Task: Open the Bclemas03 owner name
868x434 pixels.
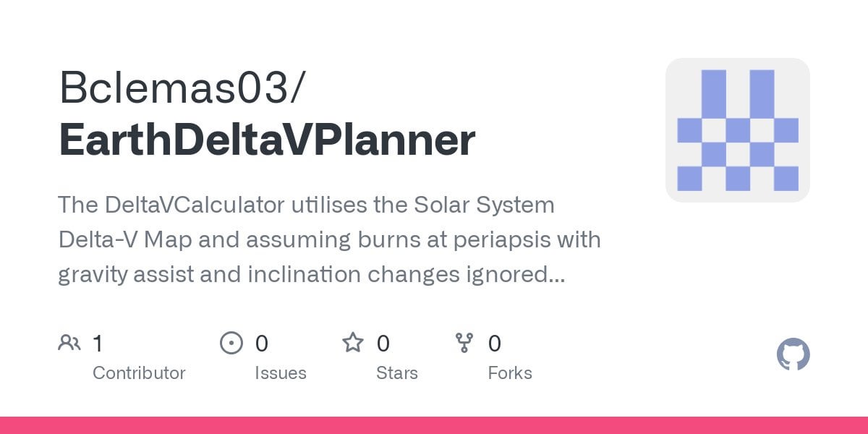Action: coord(182,88)
